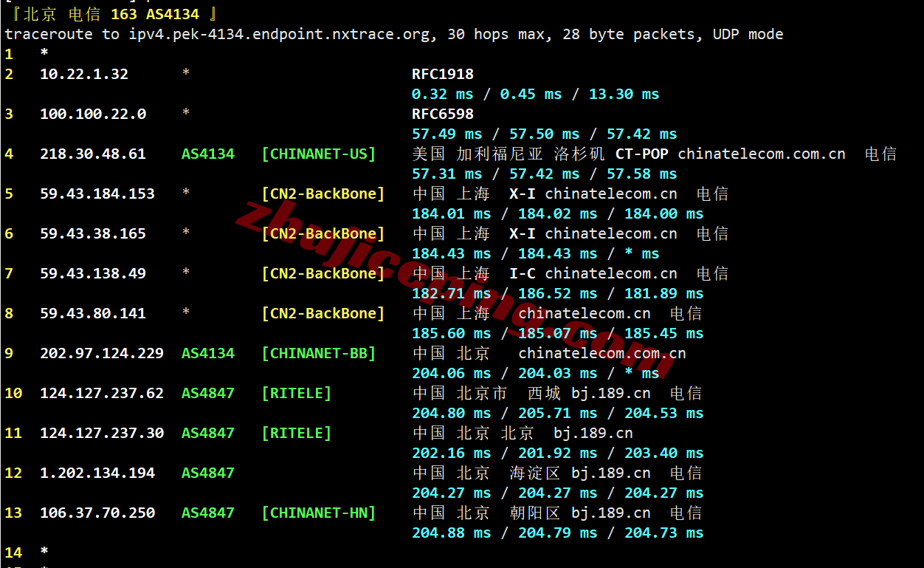Image resolution: width=924 pixels, height=568 pixels.
Task: Click IP address 124.127.237.30
Action: [102, 433]
